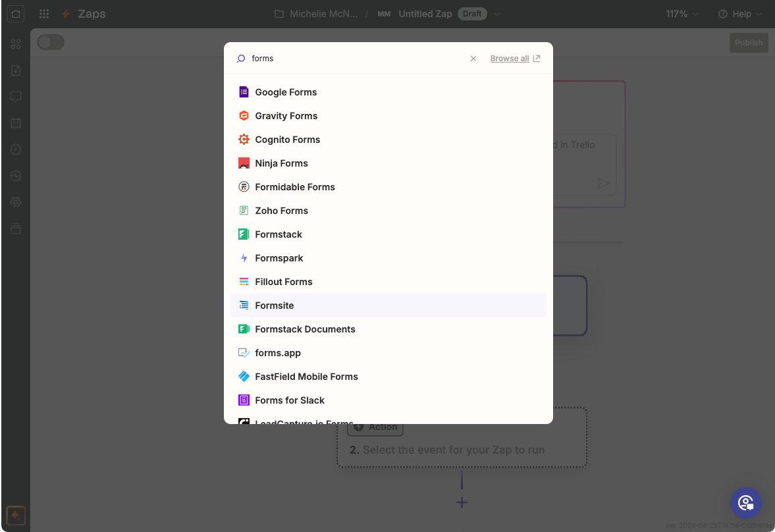Click the Draft status badge
Screen dimensions: 775x532
[x=472, y=14]
